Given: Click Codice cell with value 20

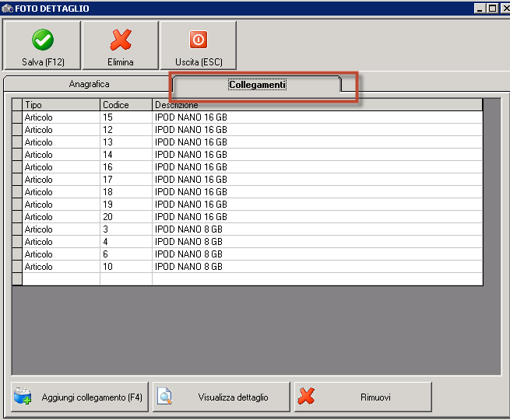Looking at the screenshot, I should coord(126,217).
